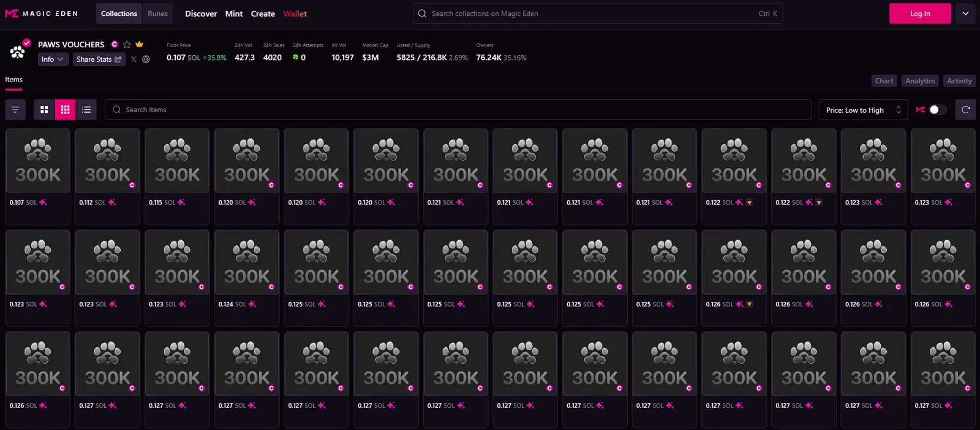This screenshot has height=430, width=980.
Task: Open the Discover menu
Action: [201, 13]
